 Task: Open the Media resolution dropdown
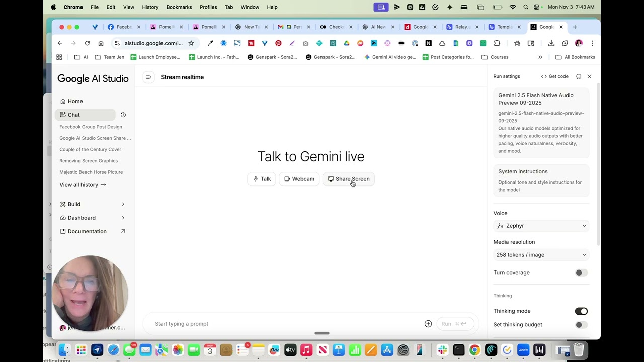coord(541,255)
